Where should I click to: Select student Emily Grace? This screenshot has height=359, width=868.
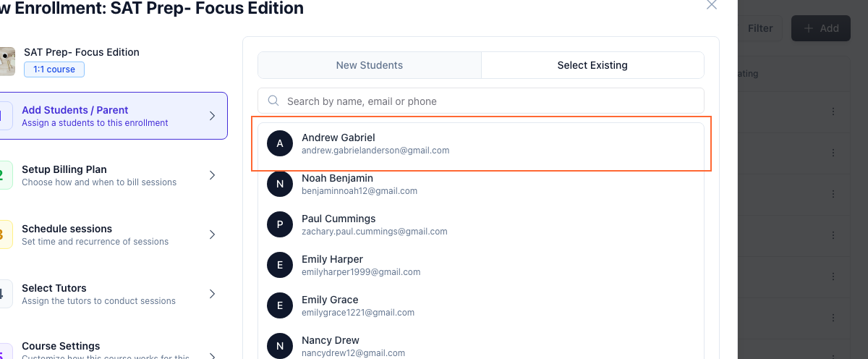tap(481, 305)
